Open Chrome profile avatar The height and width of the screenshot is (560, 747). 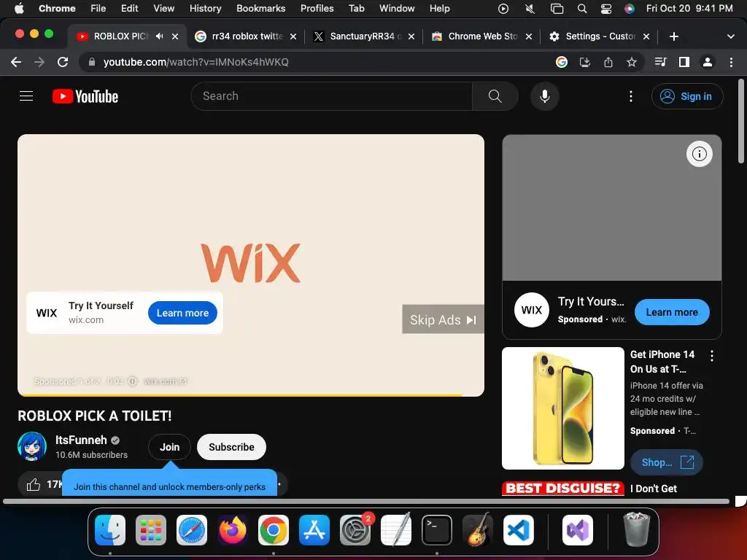(708, 62)
